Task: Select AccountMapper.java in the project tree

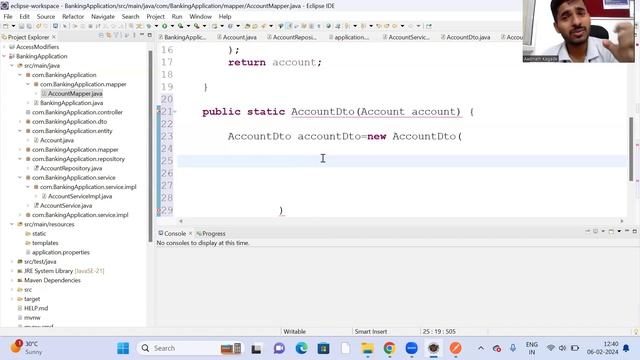Action: [75, 93]
